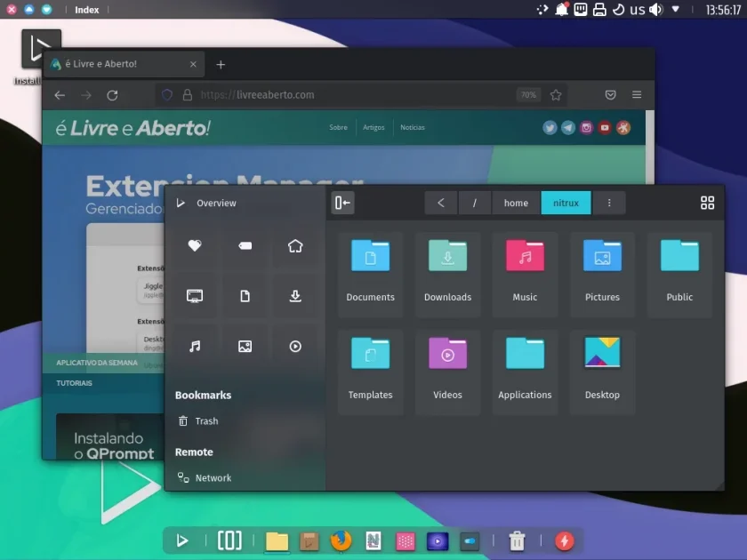This screenshot has height=560, width=747.
Task: Select nitrux breadcrumb in path bar
Action: [x=566, y=203]
